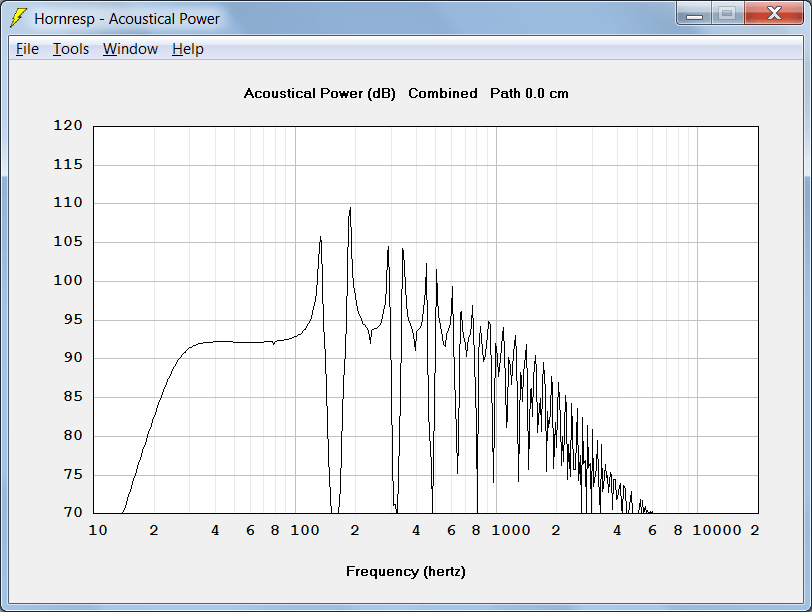Click the 1000 frequency axis label
812x612 pixels.
click(x=511, y=530)
